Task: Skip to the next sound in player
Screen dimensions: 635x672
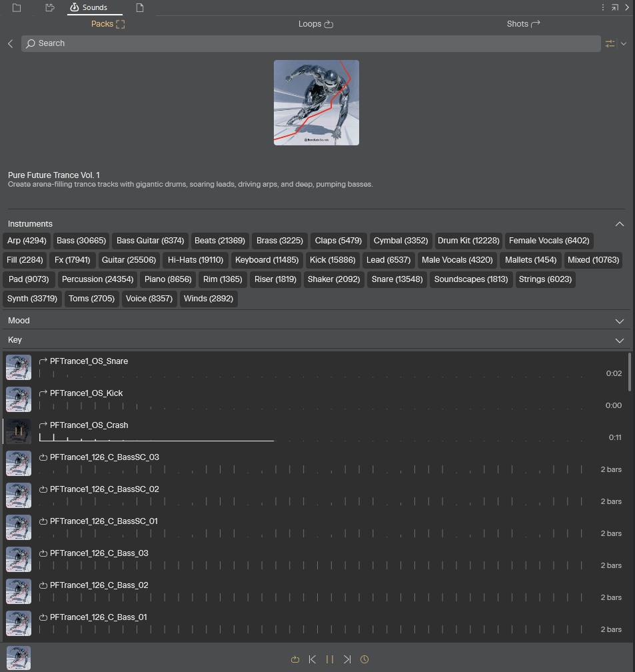Action: pyautogui.click(x=347, y=659)
